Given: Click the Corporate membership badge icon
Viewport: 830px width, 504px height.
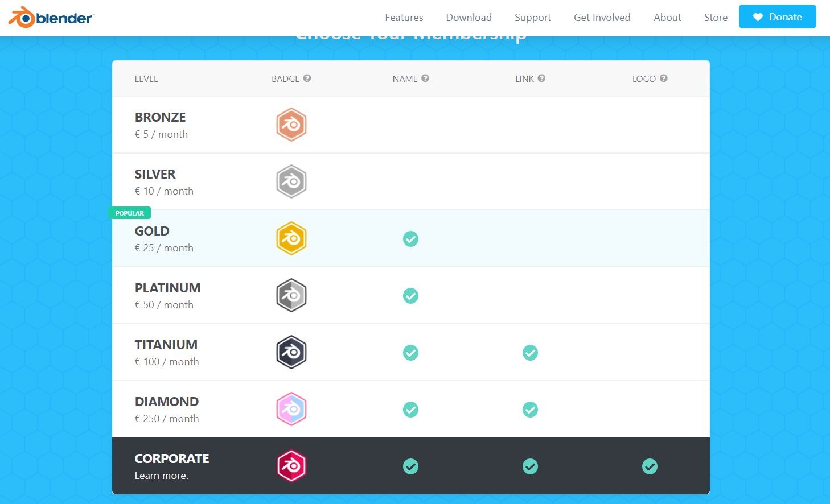Looking at the screenshot, I should coord(291,466).
